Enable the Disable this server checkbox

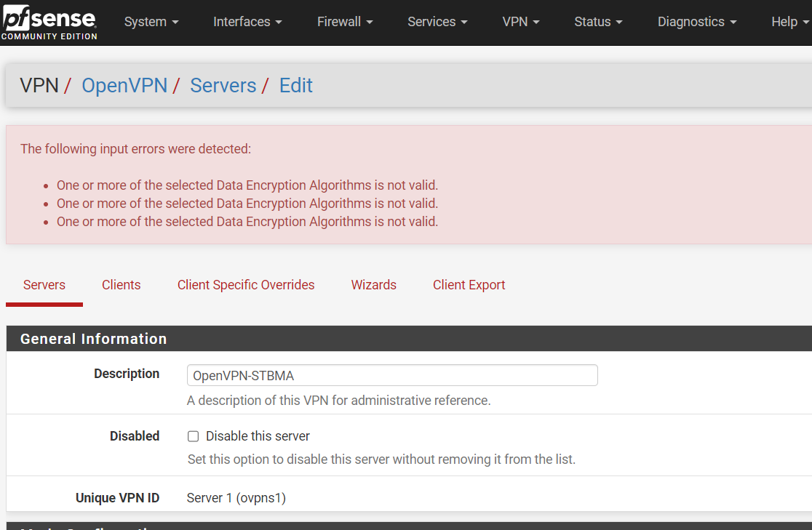click(x=194, y=436)
